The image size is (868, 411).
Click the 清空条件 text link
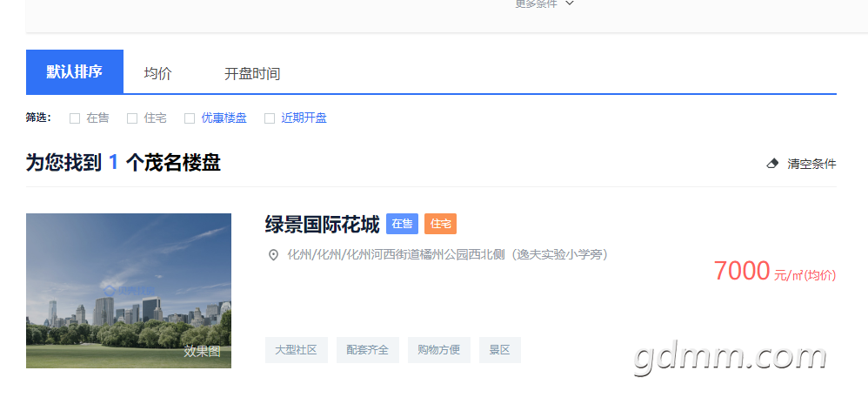pyautogui.click(x=811, y=164)
